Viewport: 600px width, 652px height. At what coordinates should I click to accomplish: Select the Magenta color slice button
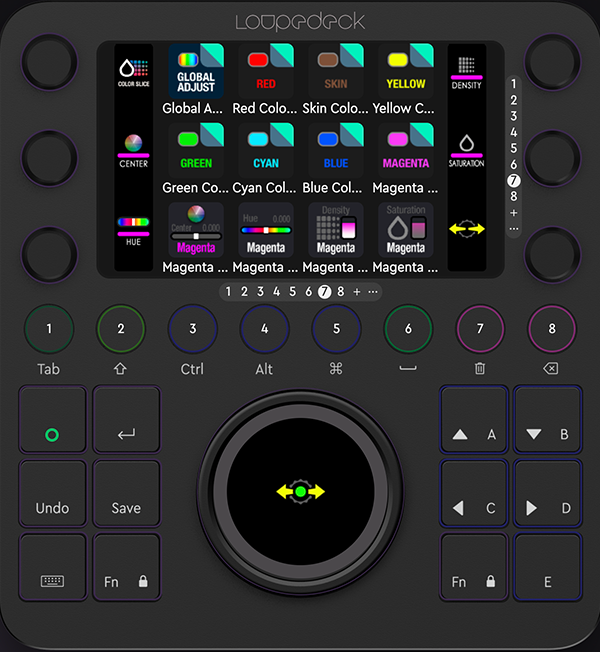(406, 150)
